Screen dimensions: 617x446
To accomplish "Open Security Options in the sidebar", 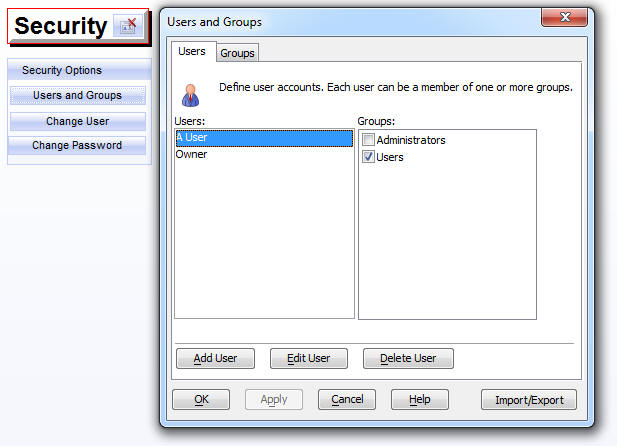I will [x=79, y=71].
